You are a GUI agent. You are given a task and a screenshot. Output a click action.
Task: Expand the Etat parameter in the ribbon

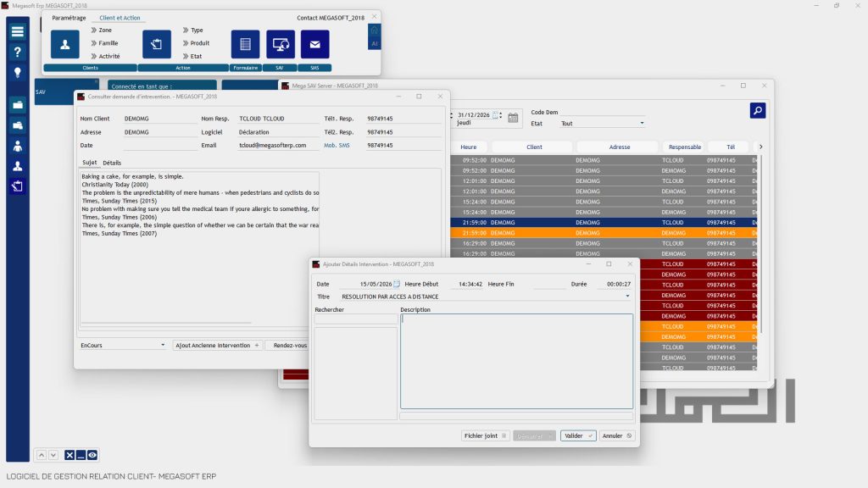point(192,56)
